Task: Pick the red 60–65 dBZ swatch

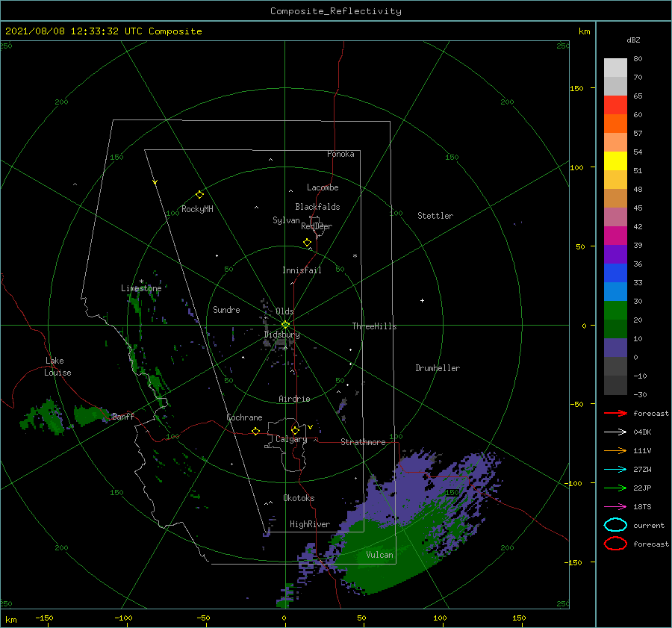Action: (615, 105)
